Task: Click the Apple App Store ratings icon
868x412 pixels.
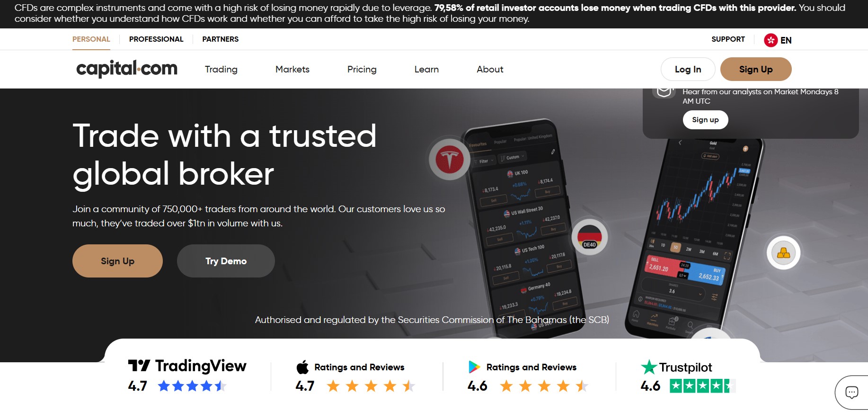Action: pos(302,367)
